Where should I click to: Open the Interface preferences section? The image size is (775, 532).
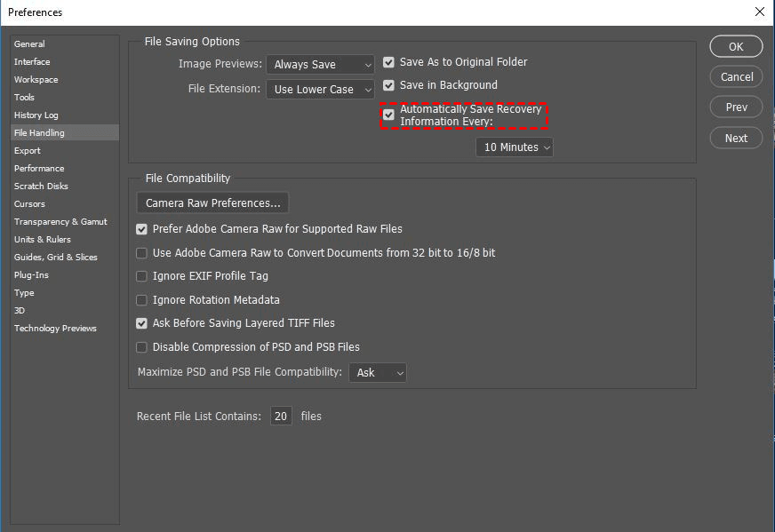(x=32, y=61)
